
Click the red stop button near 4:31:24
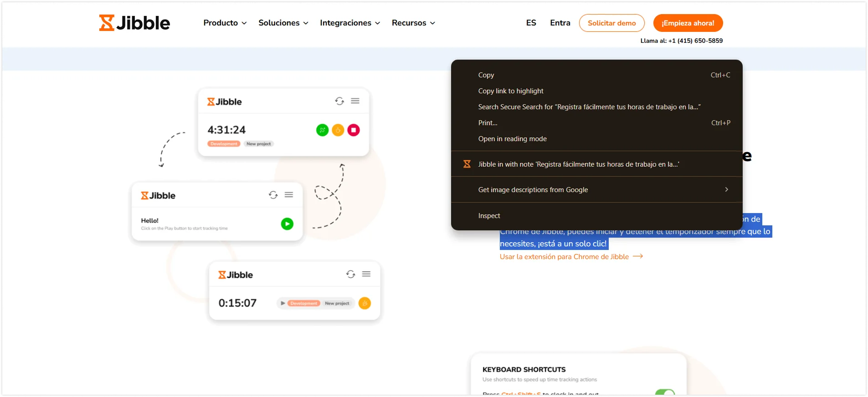pyautogui.click(x=354, y=130)
